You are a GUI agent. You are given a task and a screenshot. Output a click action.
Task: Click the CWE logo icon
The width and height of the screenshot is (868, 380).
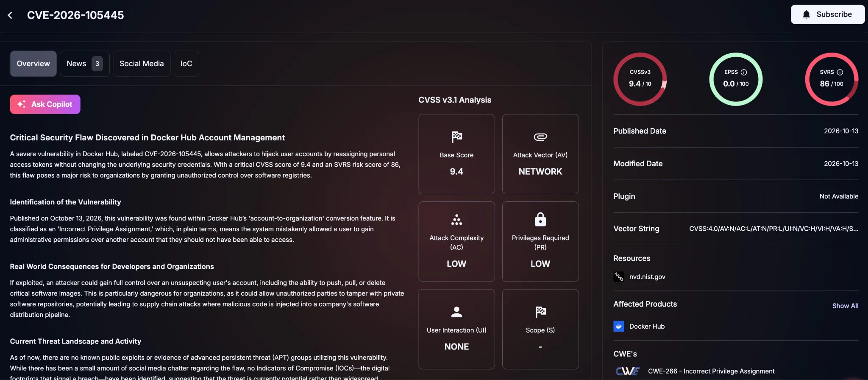[x=628, y=371]
